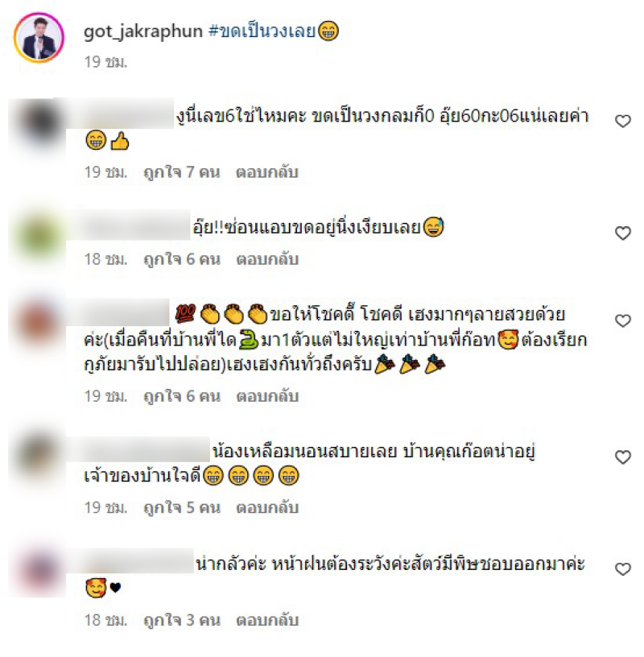Image resolution: width=644 pixels, height=657 pixels.
Task: Show the 5 likes on น้องเหลือม comment
Action: [181, 507]
